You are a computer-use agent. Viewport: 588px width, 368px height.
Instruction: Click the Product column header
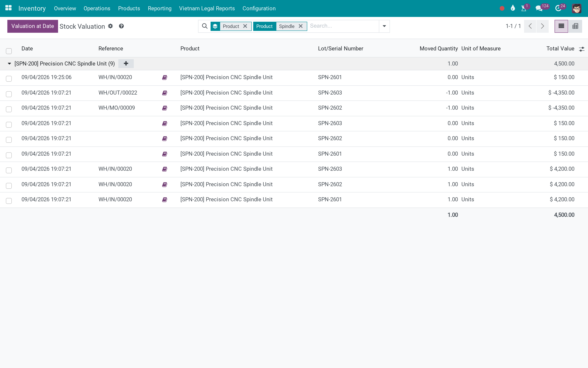click(x=190, y=48)
